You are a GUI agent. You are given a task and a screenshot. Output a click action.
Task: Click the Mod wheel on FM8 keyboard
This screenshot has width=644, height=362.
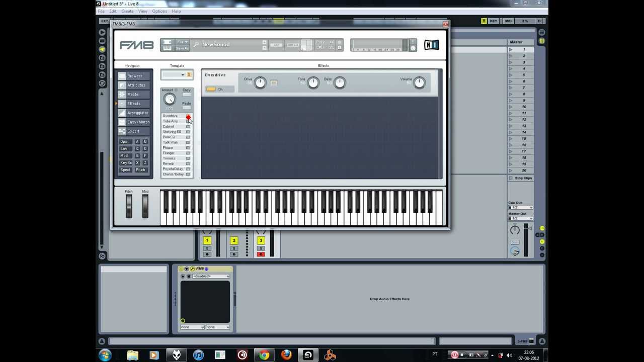[x=145, y=206]
